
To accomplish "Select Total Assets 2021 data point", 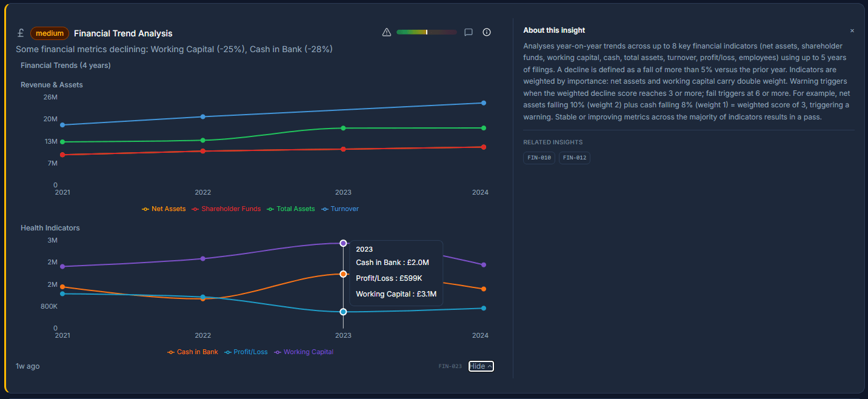I will (62, 142).
